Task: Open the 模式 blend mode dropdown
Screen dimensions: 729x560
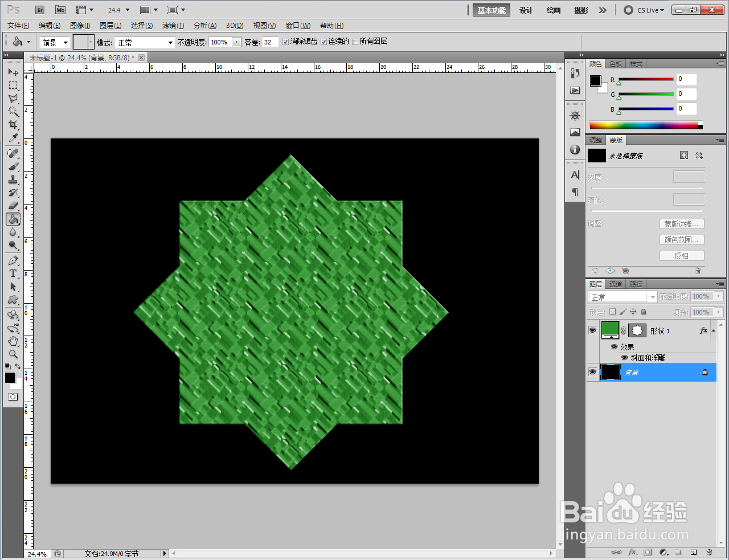Action: tap(145, 42)
